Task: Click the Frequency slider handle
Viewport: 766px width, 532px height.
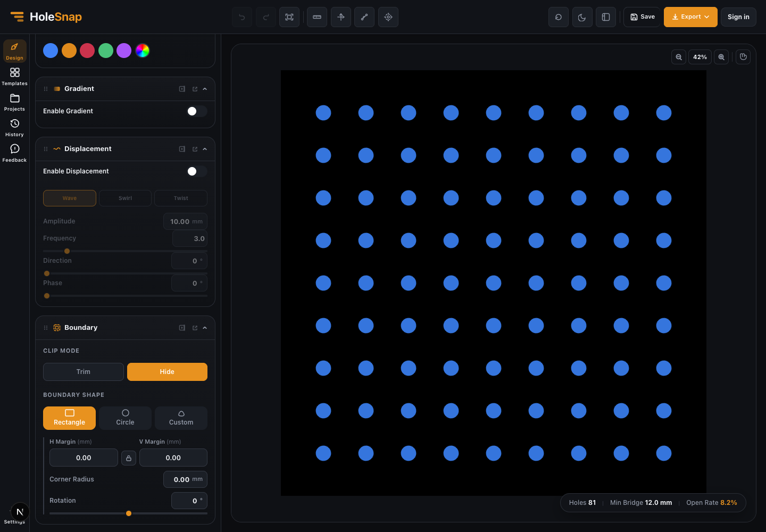Action: pyautogui.click(x=67, y=251)
